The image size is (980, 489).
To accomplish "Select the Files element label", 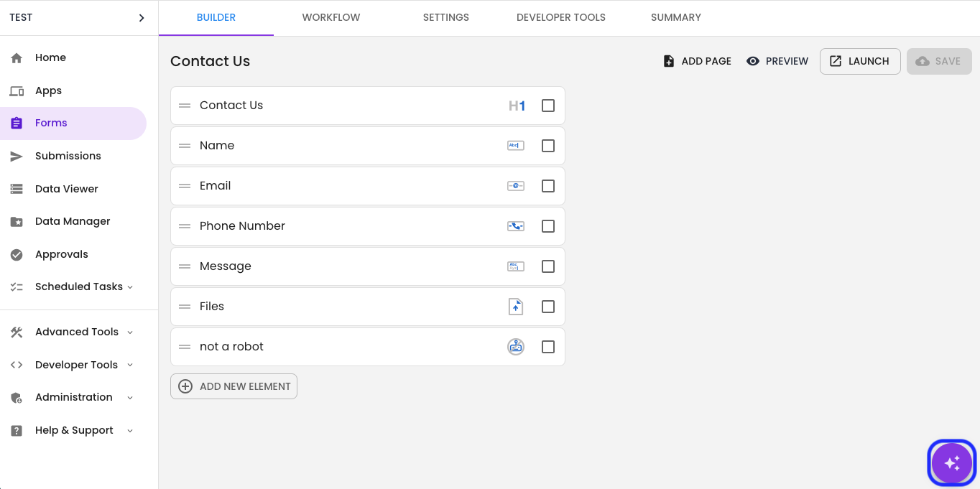I will (212, 307).
